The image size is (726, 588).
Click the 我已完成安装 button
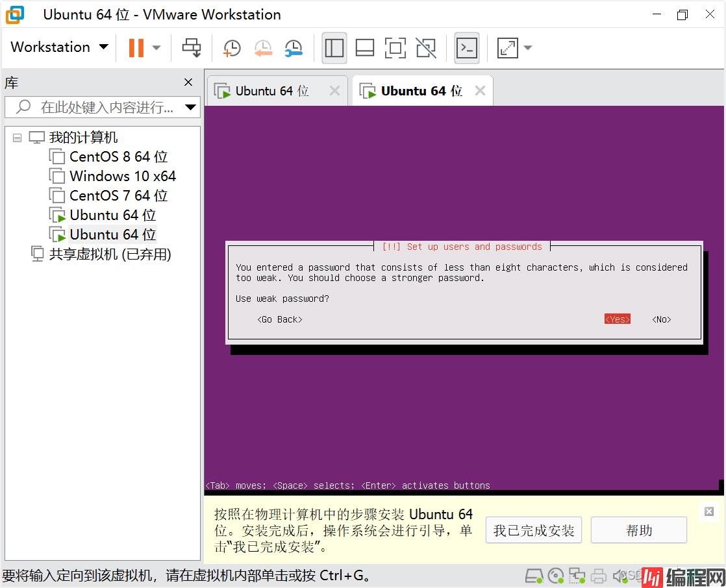tap(533, 530)
